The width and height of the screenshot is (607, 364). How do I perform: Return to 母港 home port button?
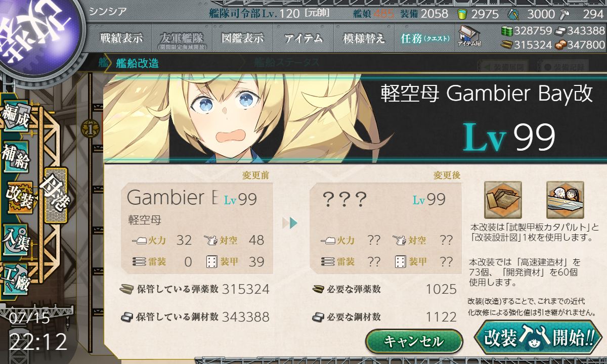click(55, 195)
